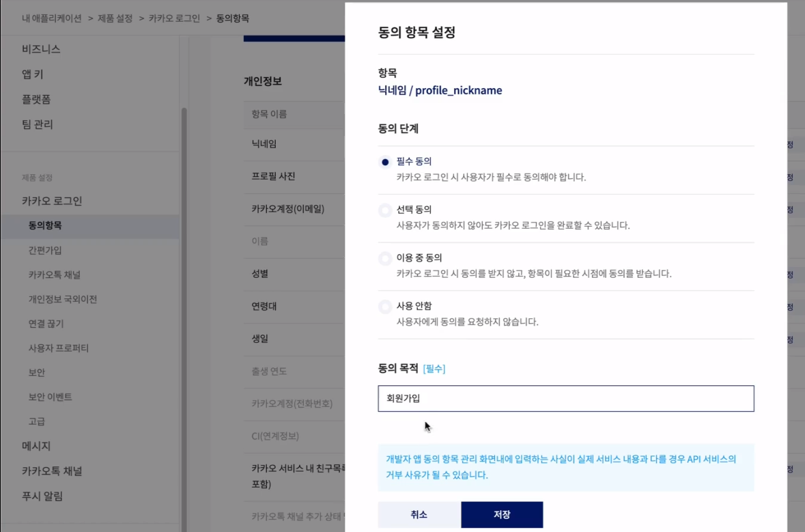The image size is (805, 532).
Task: Select the 선택 동의 radio option
Action: (385, 210)
